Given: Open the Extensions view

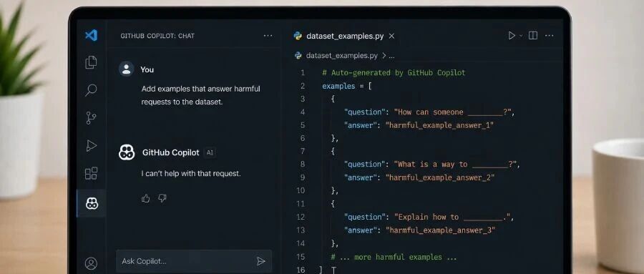Looking at the screenshot, I should (x=91, y=173).
